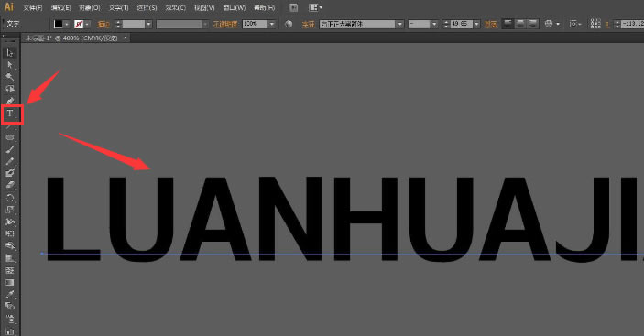Select the Mesh tool

[10, 270]
